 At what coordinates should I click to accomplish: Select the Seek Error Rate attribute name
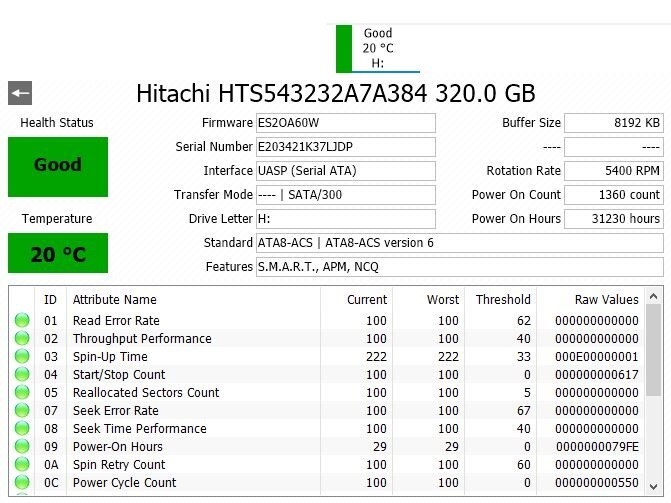pos(116,411)
